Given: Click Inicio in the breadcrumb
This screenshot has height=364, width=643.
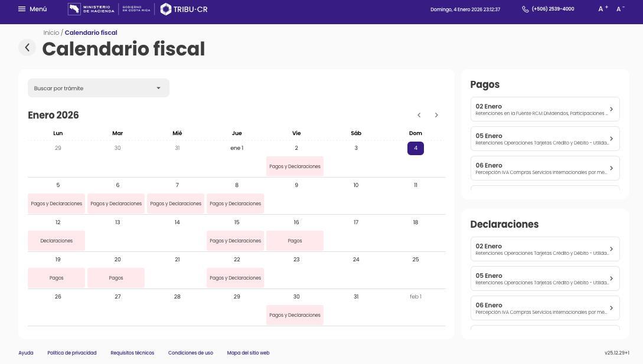Looking at the screenshot, I should pos(51,32).
